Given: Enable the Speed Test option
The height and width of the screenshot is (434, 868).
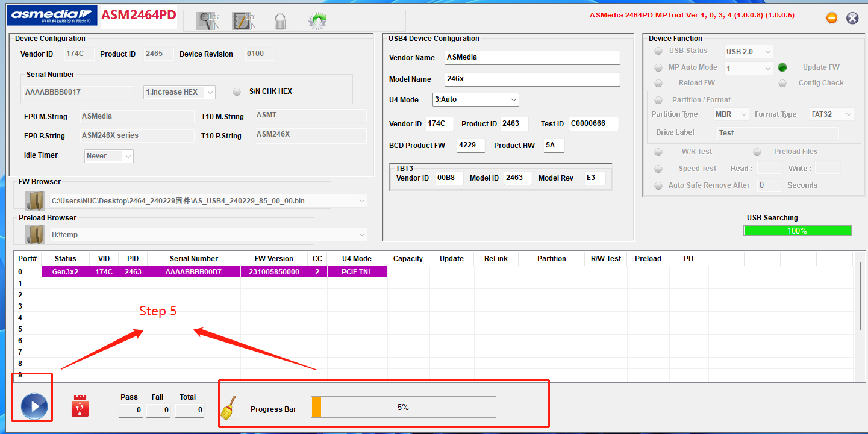Looking at the screenshot, I should (658, 169).
